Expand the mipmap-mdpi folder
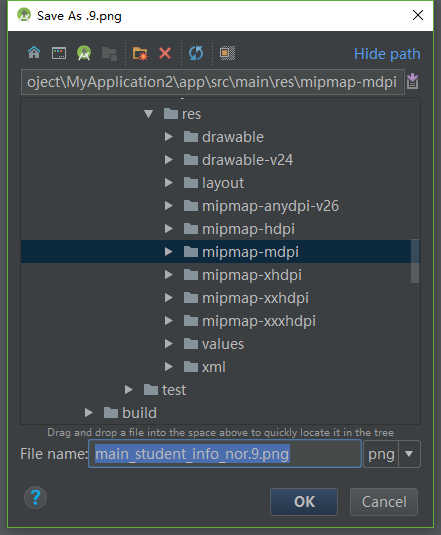This screenshot has width=441, height=535. click(168, 252)
